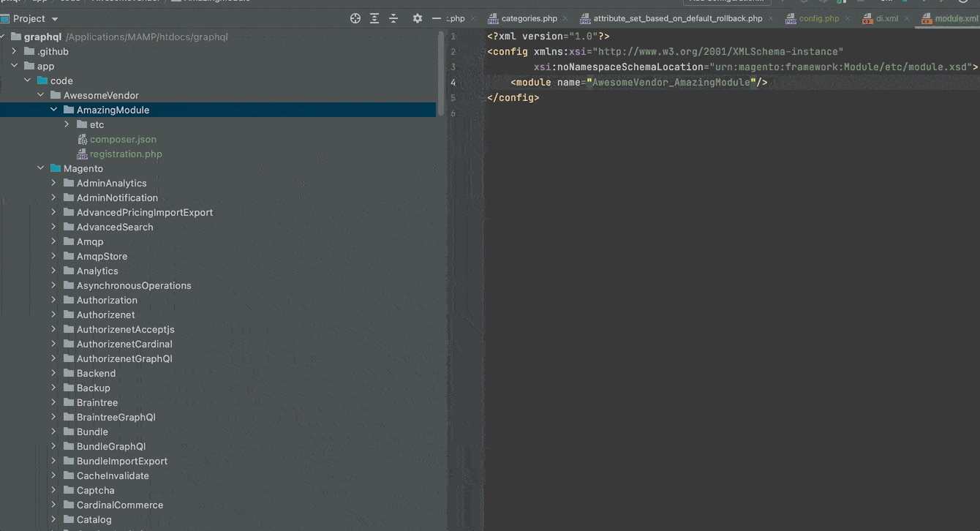Expand the Catalog module folder
This screenshot has height=531, width=980.
54,519
